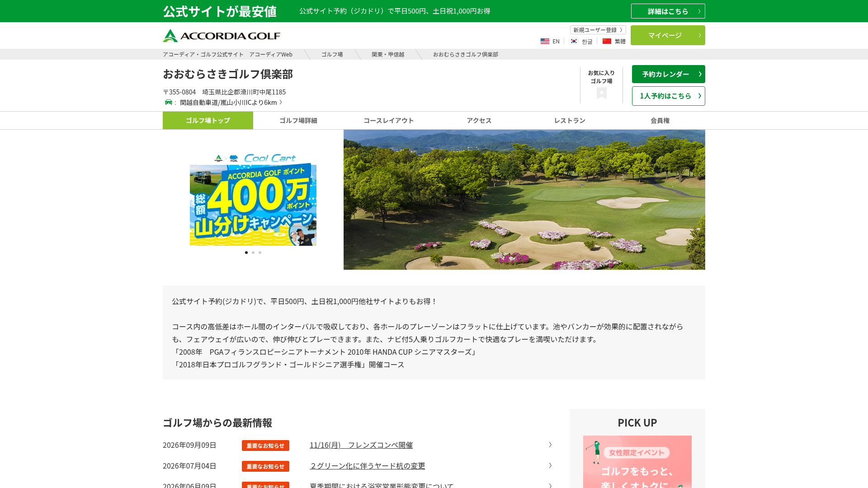The height and width of the screenshot is (488, 868).
Task: Click the favorite star icon under お気に入りゴルフ場
Action: pyautogui.click(x=601, y=93)
